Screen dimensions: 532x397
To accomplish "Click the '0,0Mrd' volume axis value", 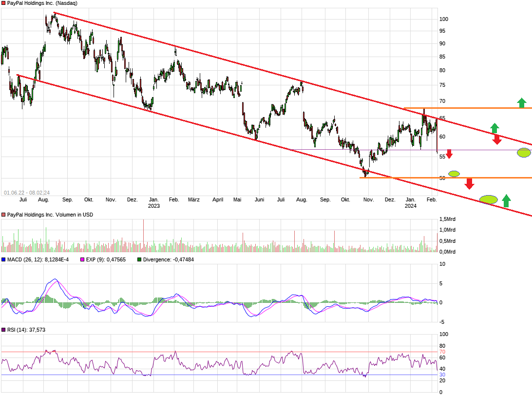I will point(447,252).
